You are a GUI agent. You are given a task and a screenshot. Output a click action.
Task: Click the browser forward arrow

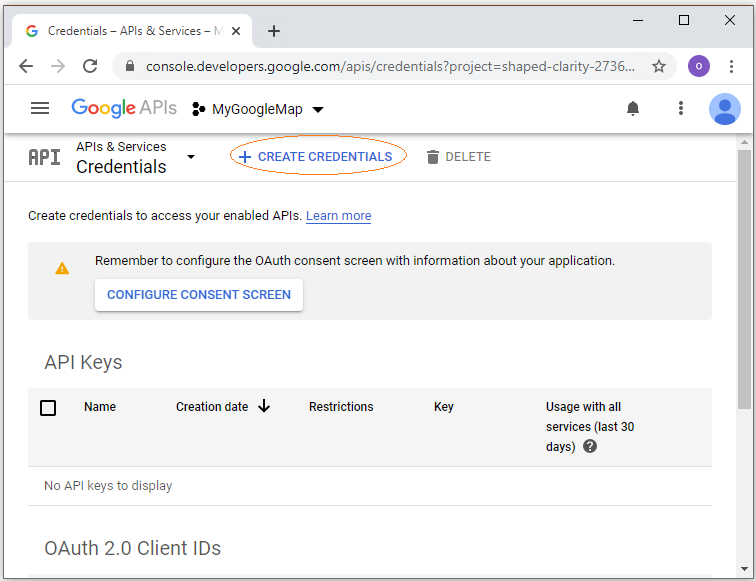(x=58, y=66)
